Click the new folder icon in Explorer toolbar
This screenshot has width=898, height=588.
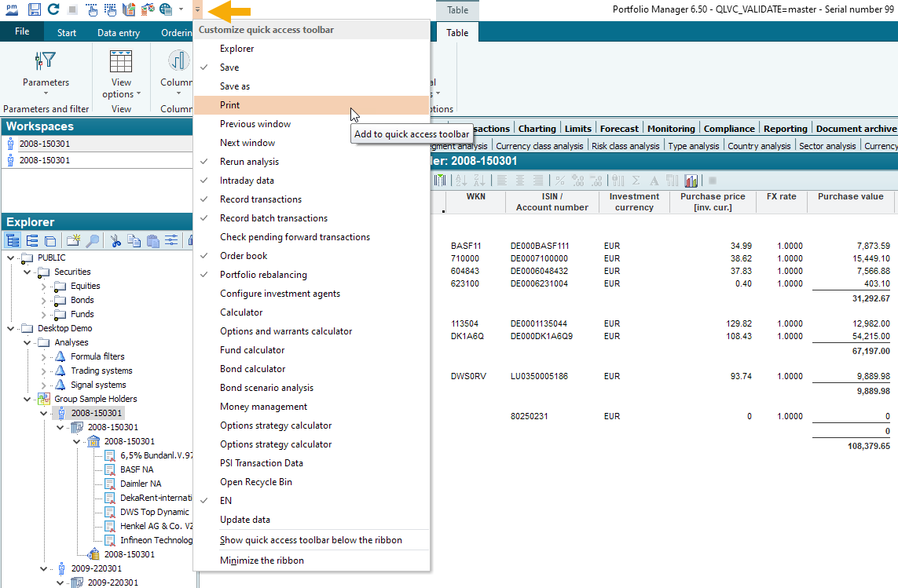[74, 241]
